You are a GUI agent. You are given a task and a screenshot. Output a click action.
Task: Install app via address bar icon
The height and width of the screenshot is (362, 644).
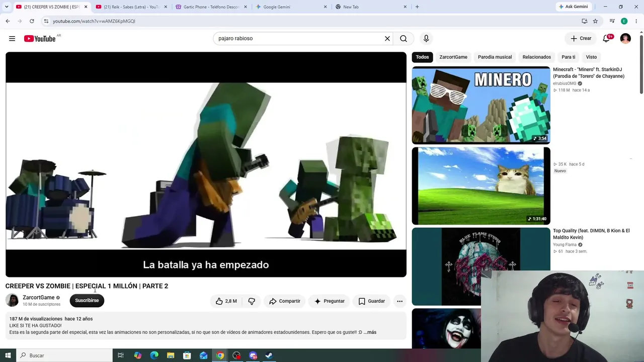(x=584, y=21)
